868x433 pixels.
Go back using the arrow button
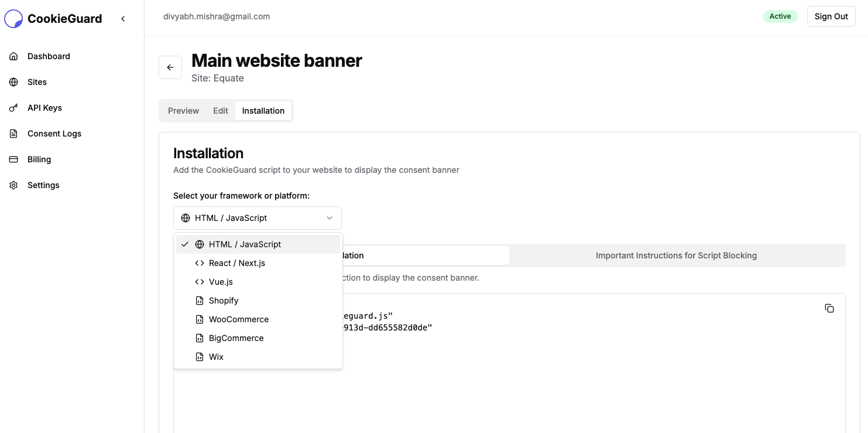(x=170, y=67)
